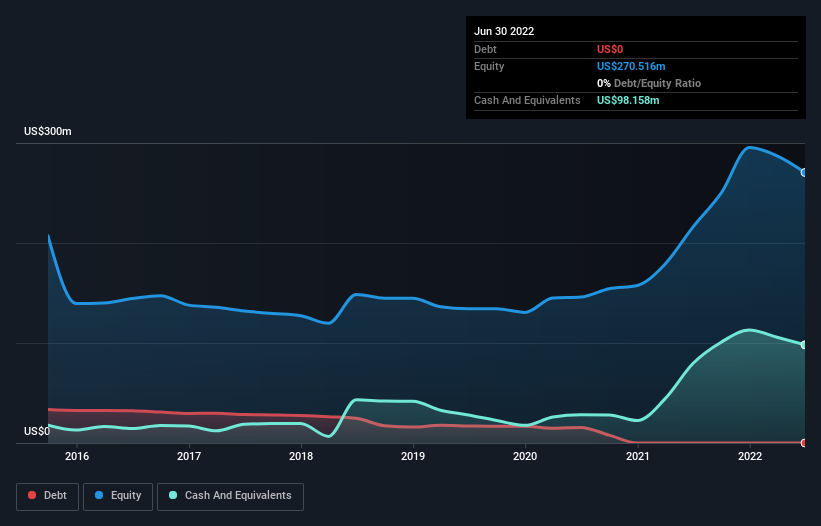Click the Equity row label in tooltip

489,66
